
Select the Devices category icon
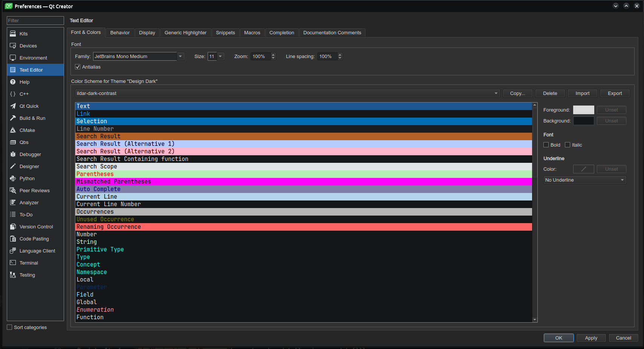[x=13, y=46]
